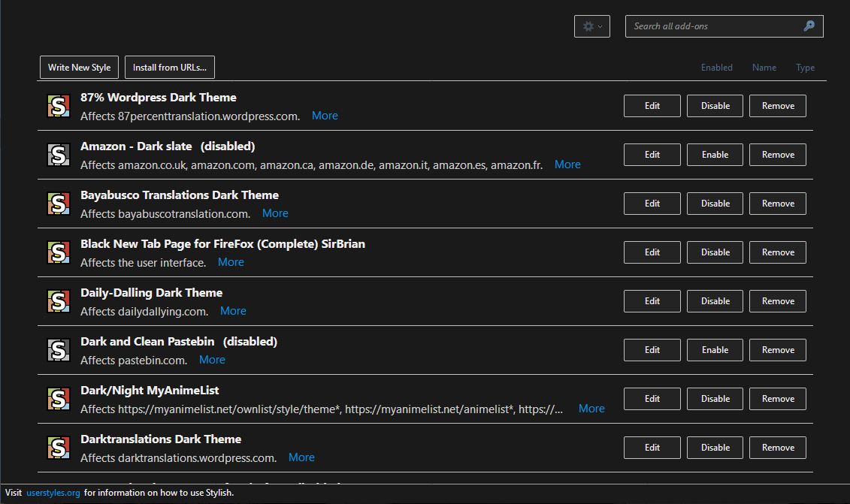850x504 pixels.
Task: Remove the Daily-Dalling Dark Theme
Action: click(x=778, y=300)
